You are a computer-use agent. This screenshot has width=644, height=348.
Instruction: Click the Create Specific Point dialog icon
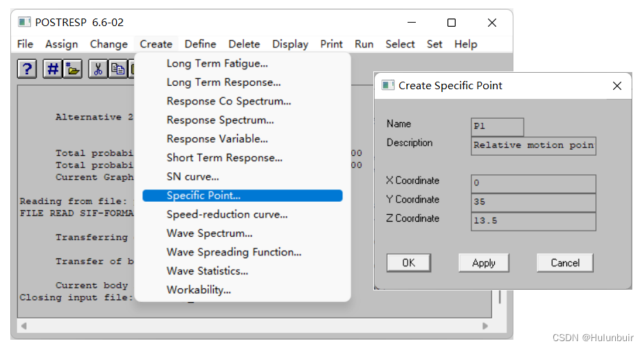(388, 85)
